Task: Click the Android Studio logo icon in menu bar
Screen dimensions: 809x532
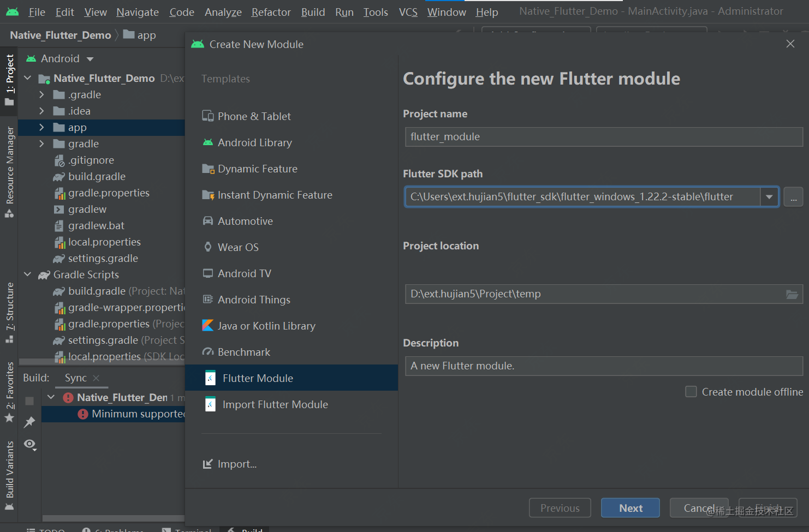Action: click(12, 11)
